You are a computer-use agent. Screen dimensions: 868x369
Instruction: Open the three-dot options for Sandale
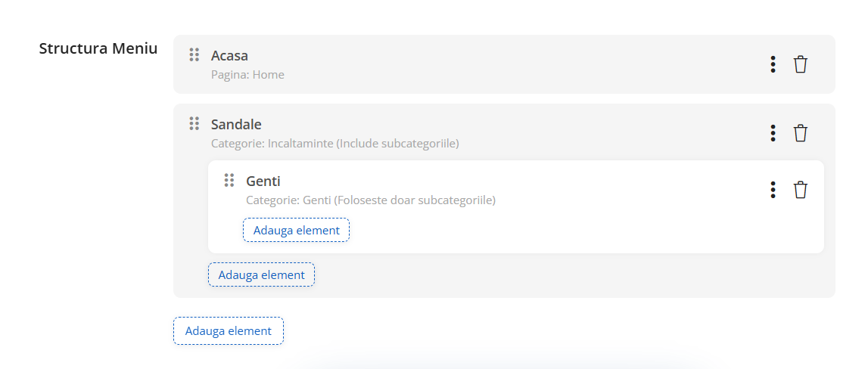pyautogui.click(x=773, y=133)
